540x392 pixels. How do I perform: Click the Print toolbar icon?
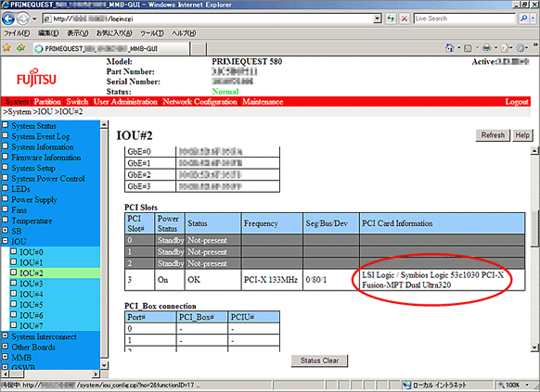486,48
